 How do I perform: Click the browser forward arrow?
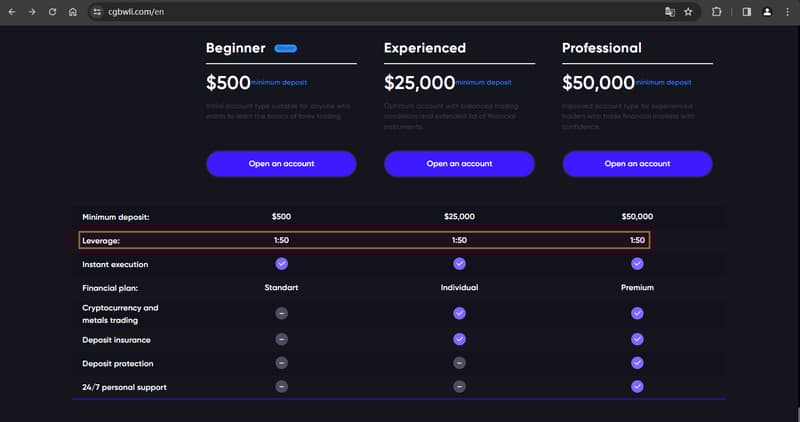coord(32,12)
